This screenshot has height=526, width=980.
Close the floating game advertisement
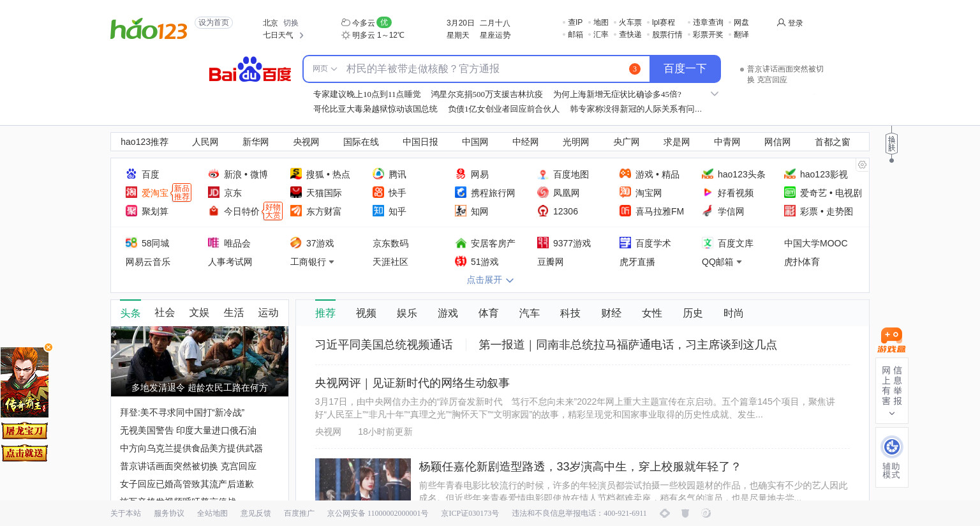point(48,347)
